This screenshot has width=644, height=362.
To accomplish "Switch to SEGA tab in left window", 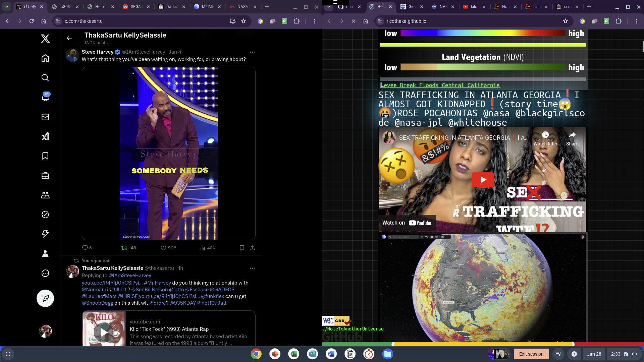I will (x=135, y=7).
